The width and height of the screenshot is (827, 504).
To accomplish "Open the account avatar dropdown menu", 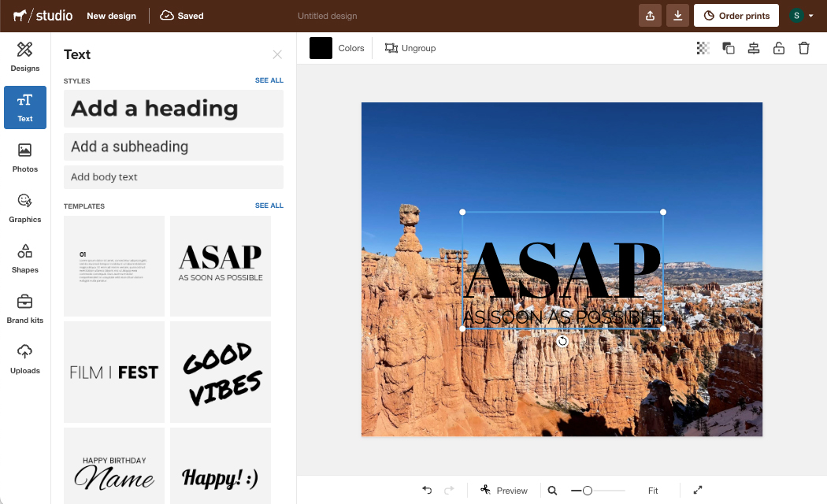I will pos(802,16).
